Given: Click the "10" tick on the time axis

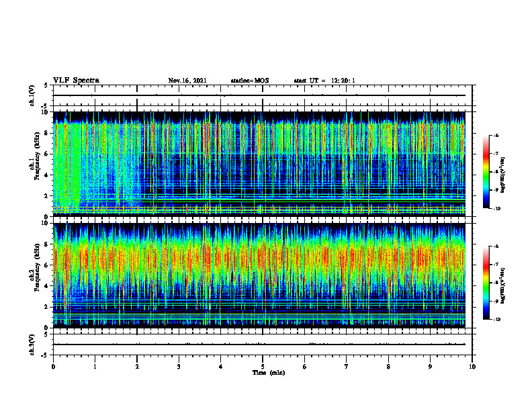Looking at the screenshot, I should coord(472,367).
